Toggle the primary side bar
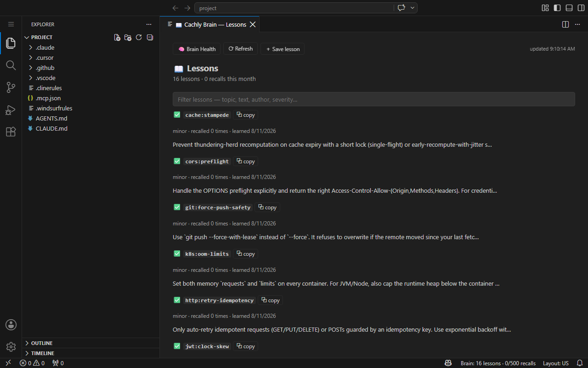The image size is (588, 368). coord(557,8)
